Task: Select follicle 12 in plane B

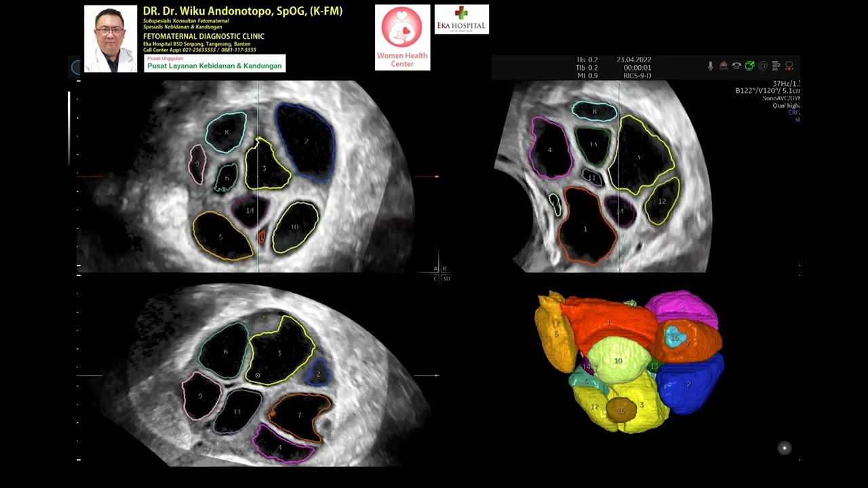Action: pos(662,201)
